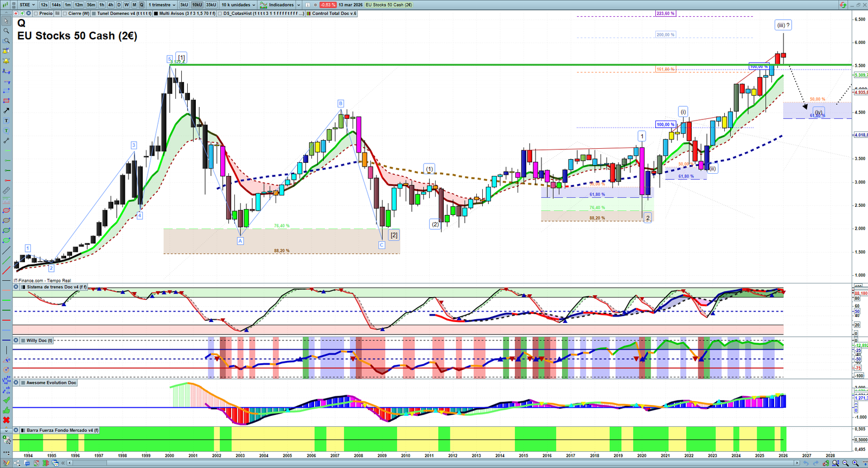Click the green plus icon in indicator row

tap(21, 14)
